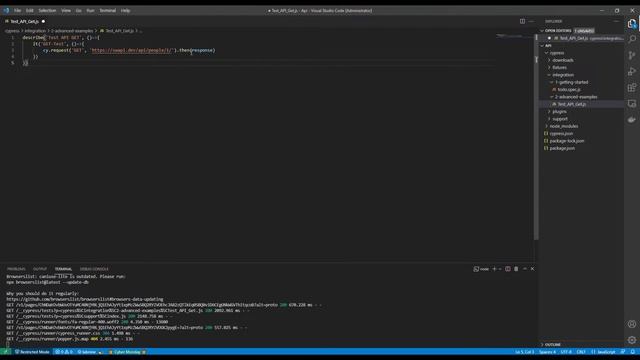Image resolution: width=640 pixels, height=360 pixels.
Task: Split the terminal panel
Action: point(508,269)
